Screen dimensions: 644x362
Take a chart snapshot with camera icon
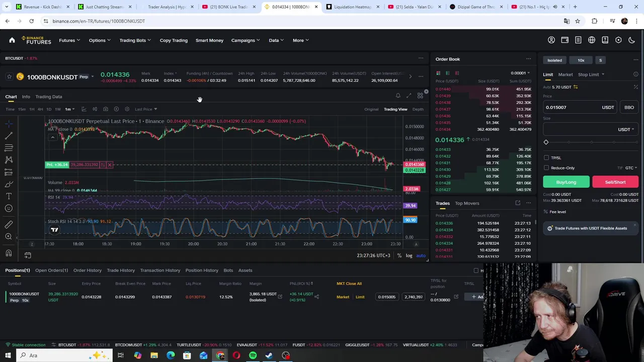tap(105, 109)
